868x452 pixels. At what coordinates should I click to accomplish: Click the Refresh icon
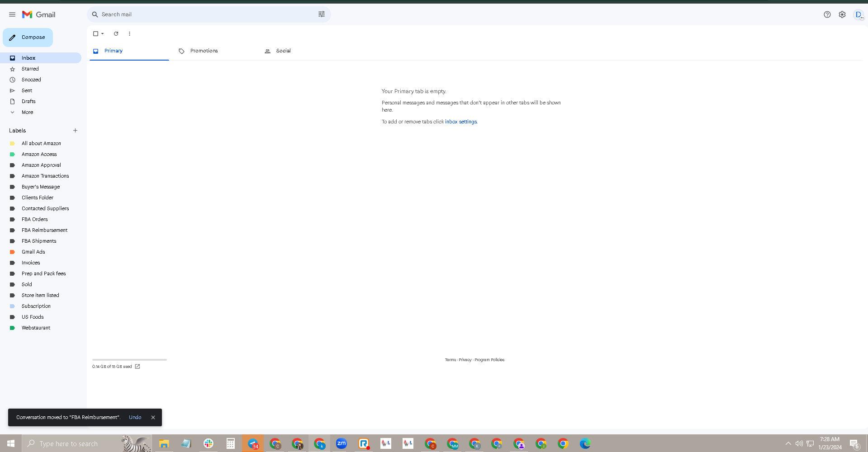[x=116, y=33]
